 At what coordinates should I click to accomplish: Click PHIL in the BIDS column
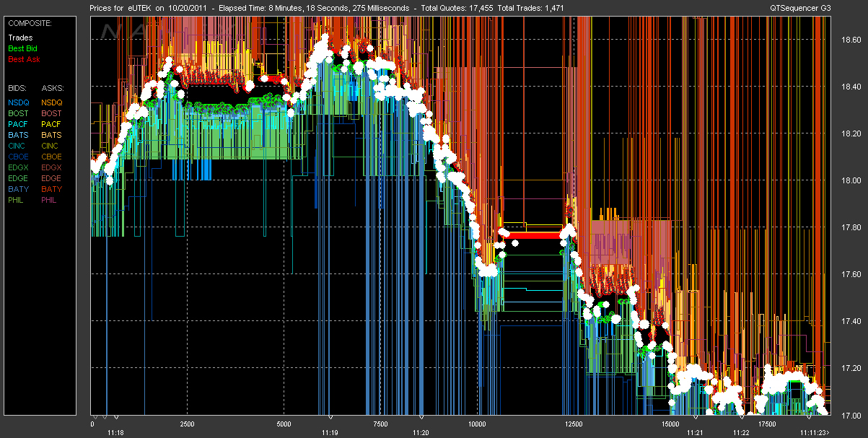[17, 200]
